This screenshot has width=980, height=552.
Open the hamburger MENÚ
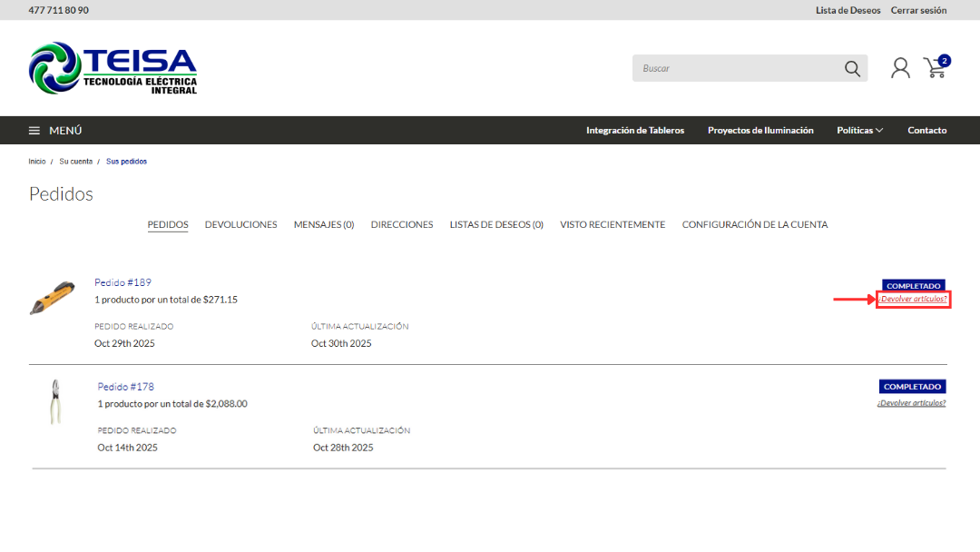[x=55, y=131]
